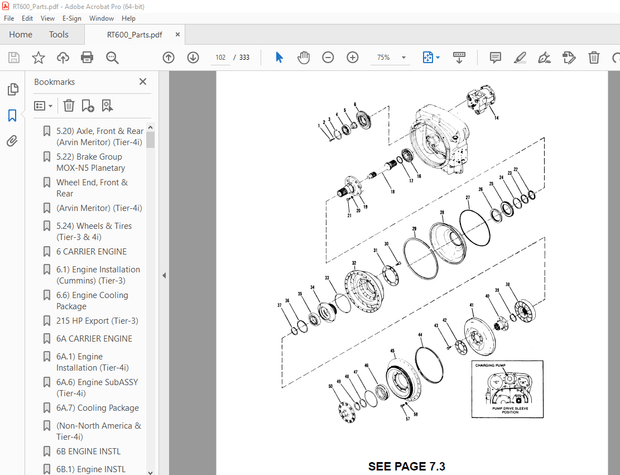This screenshot has width=620, height=475.
Task: Switch to the Tools tab
Action: point(59,34)
